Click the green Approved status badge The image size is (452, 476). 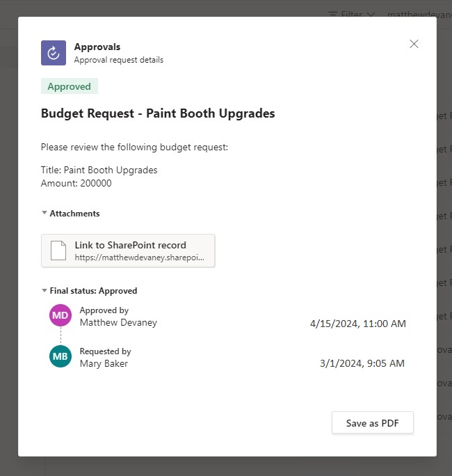click(70, 86)
